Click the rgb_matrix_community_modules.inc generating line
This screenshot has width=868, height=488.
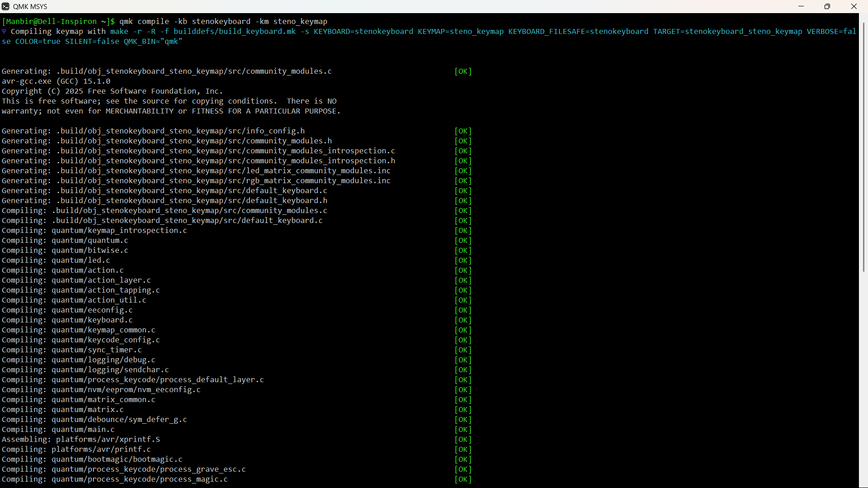pyautogui.click(x=196, y=180)
